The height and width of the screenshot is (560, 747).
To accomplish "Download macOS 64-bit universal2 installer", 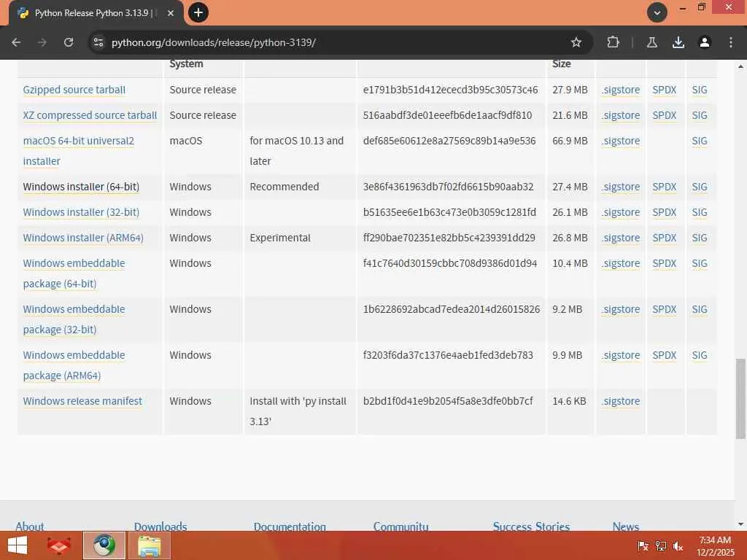I will coord(79,151).
